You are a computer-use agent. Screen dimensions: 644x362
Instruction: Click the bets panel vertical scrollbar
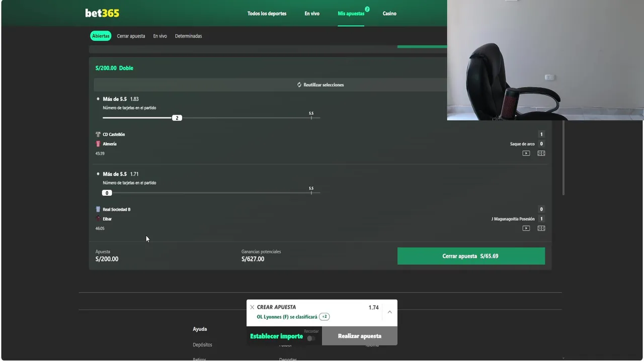[x=563, y=158]
